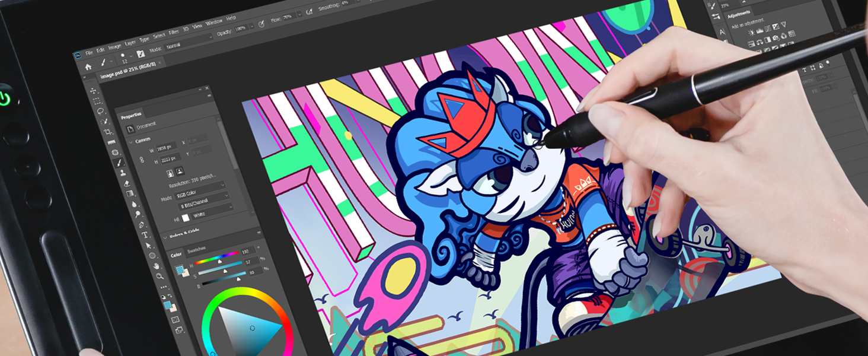This screenshot has width=868, height=356.
Task: Open the File menu
Action: pyautogui.click(x=89, y=53)
